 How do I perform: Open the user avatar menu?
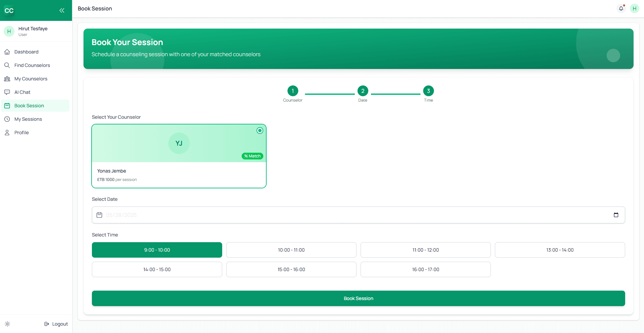[x=635, y=8]
